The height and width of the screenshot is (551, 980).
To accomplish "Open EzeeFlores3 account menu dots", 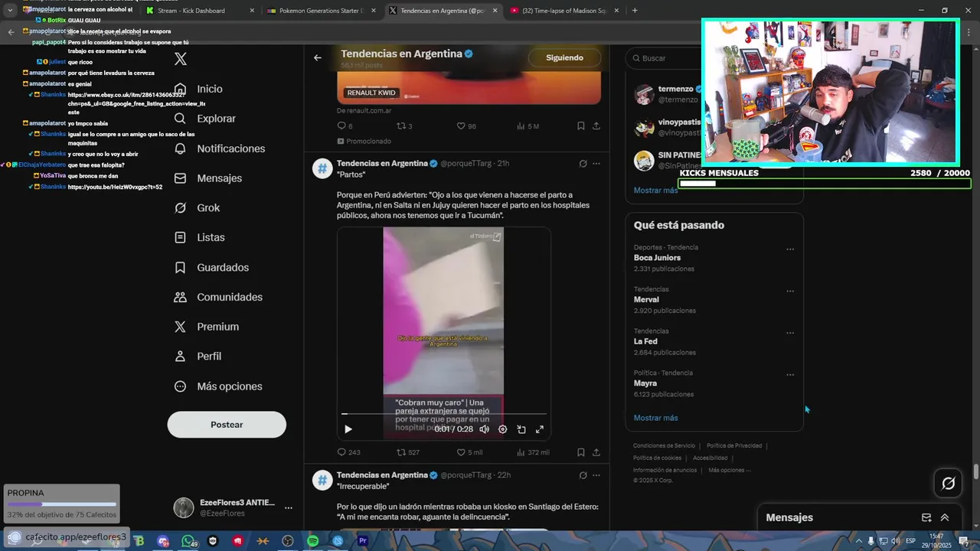I will click(x=289, y=507).
